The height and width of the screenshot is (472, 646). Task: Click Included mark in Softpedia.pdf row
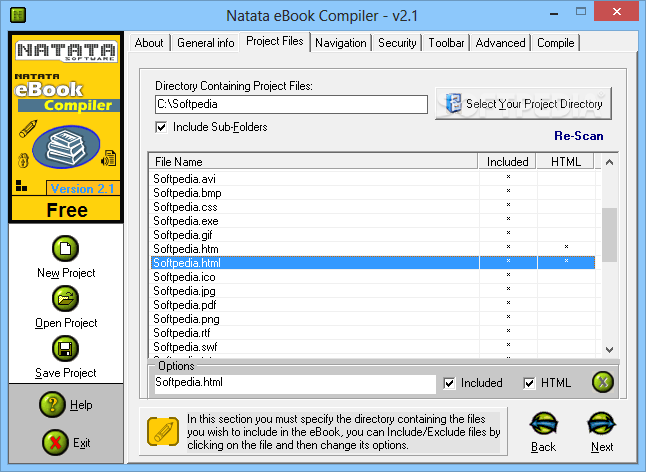point(508,303)
